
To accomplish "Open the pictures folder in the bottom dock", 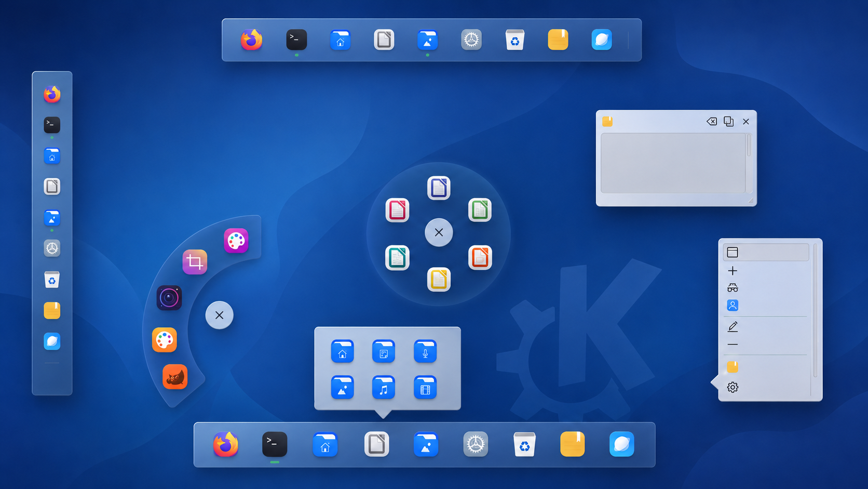I will point(426,444).
